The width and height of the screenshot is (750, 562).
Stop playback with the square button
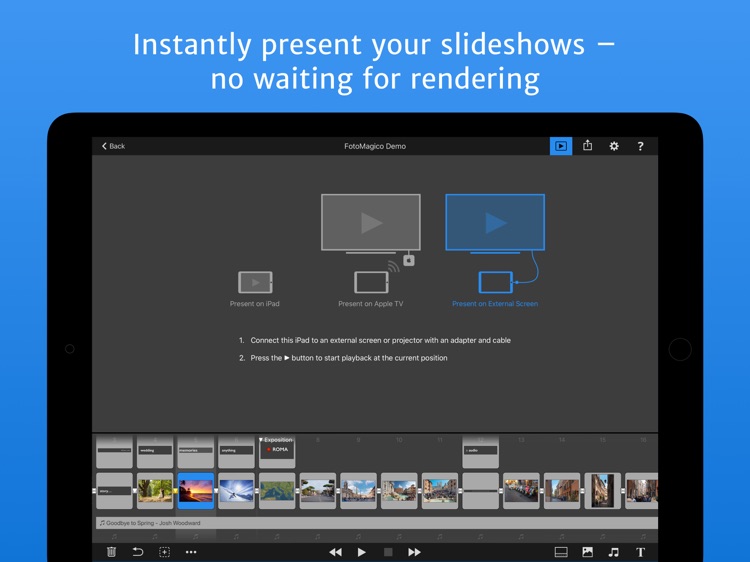click(x=388, y=552)
